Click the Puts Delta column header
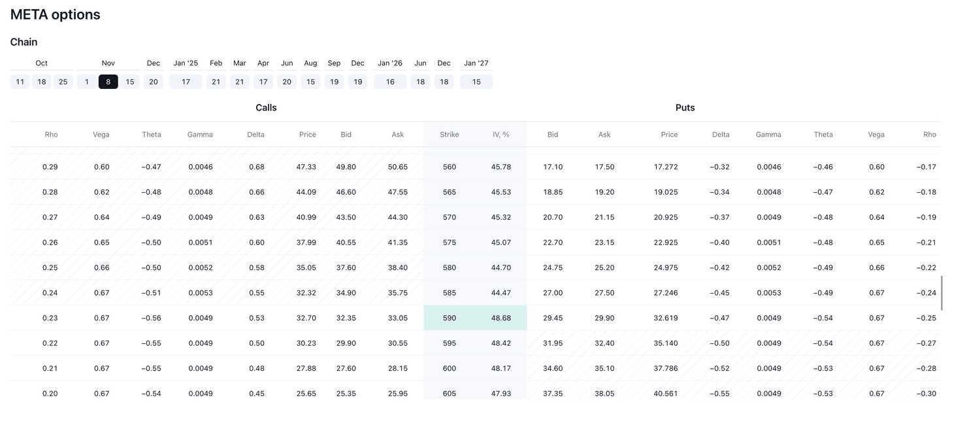 click(721, 135)
